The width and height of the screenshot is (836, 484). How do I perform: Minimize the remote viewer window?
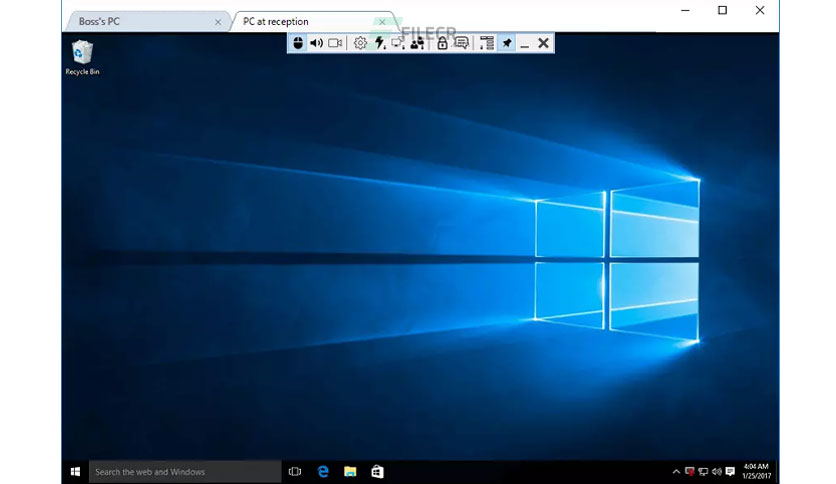(x=685, y=10)
